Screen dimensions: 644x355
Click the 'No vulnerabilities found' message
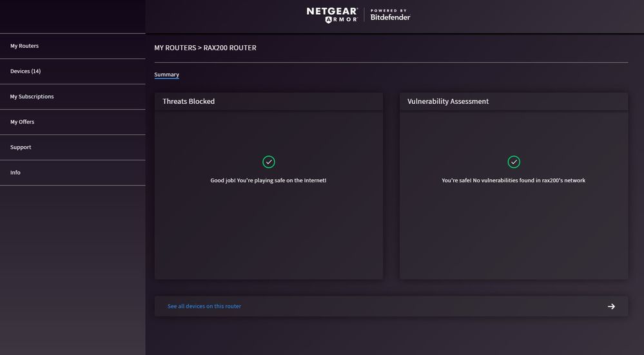[x=513, y=180]
